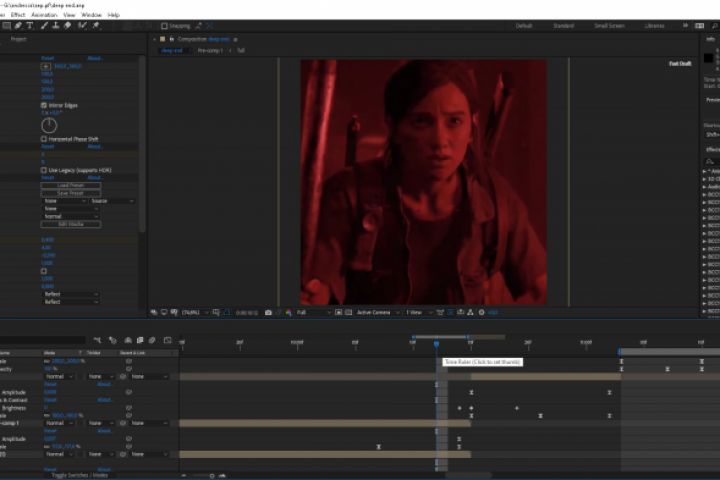720x480 pixels.
Task: Enable Horizontal Phase Shift checkbox
Action: coord(44,139)
